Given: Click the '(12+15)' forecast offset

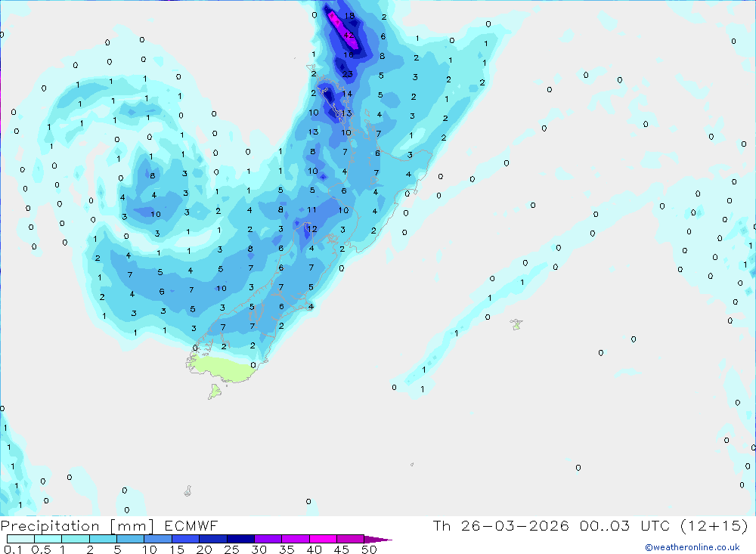Looking at the screenshot, I should pos(714,525).
